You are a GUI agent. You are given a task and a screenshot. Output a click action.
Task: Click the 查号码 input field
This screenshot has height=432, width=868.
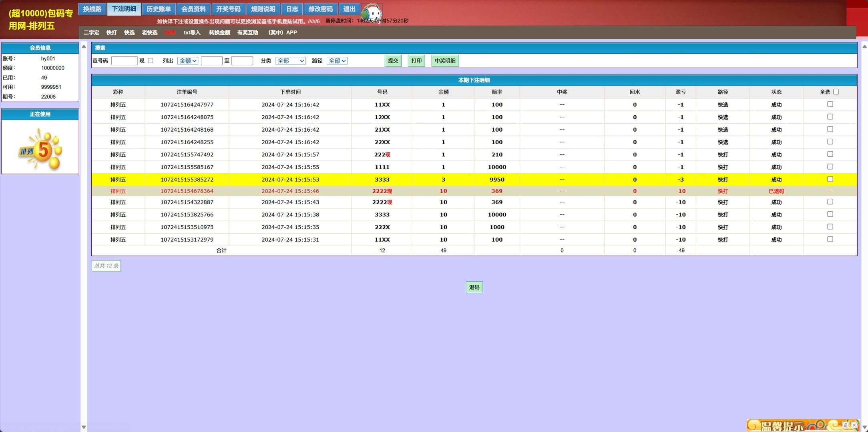coord(124,61)
